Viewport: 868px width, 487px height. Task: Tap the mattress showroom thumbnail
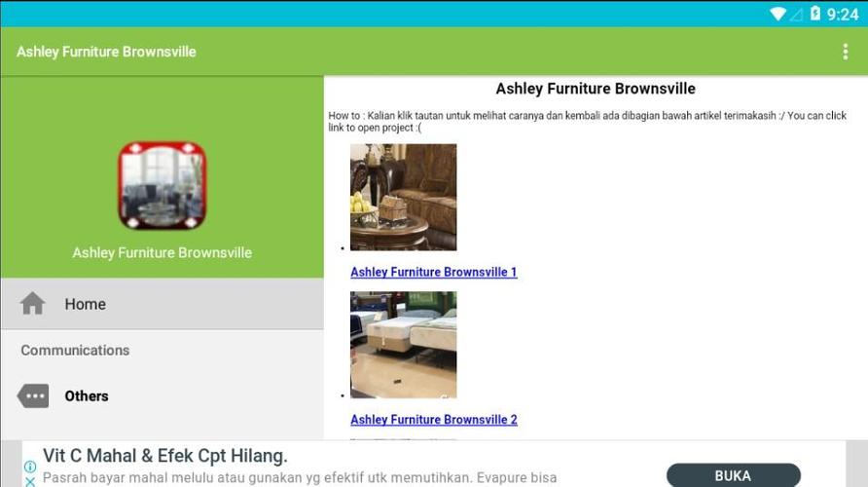(404, 345)
